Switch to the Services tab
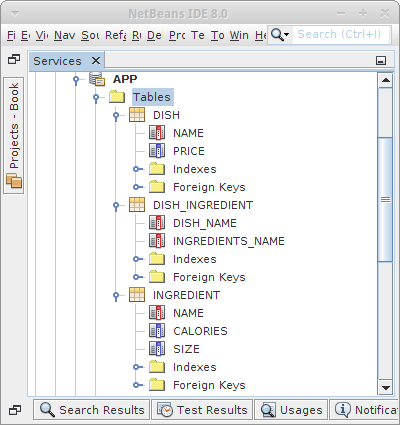 tap(57, 61)
